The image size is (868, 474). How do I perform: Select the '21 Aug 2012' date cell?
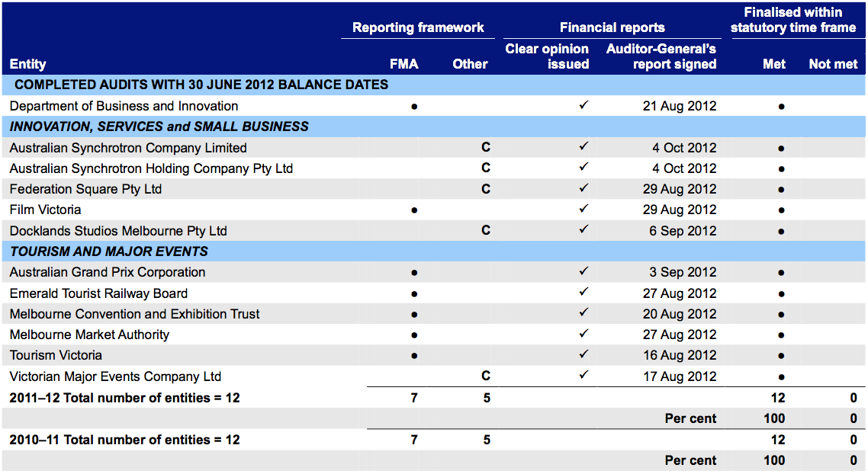pyautogui.click(x=680, y=106)
